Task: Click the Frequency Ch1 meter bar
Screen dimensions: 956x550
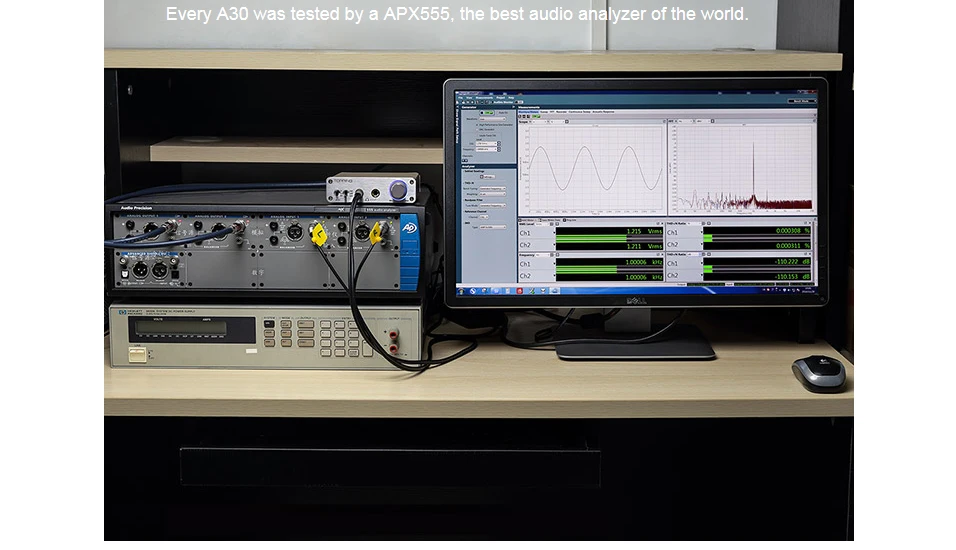Action: (x=610, y=267)
